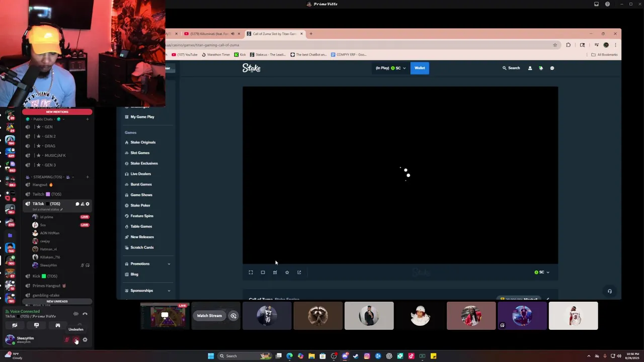Add channel to STREAMING category
This screenshot has width=644, height=362.
coord(88,177)
